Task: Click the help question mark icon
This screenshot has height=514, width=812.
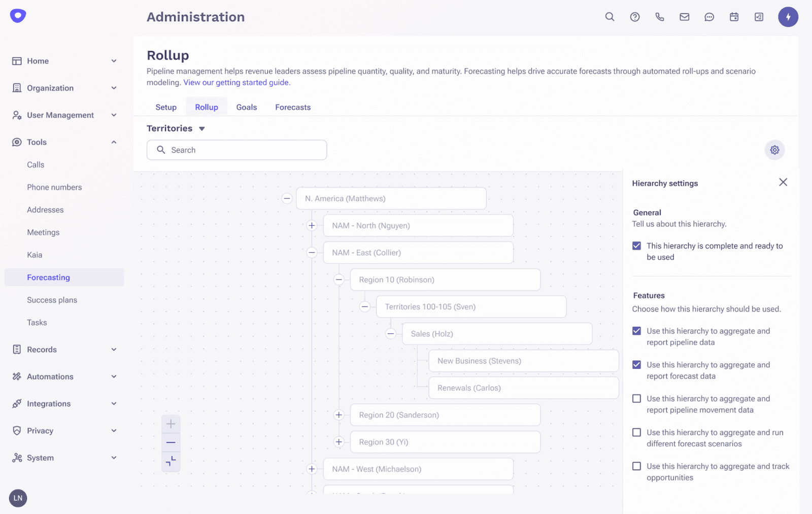Action: point(634,17)
